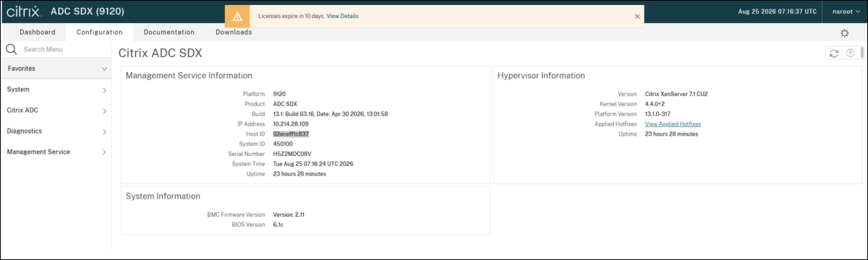The image size is (868, 260).
Task: Click System ID value 450100
Action: tap(284, 144)
